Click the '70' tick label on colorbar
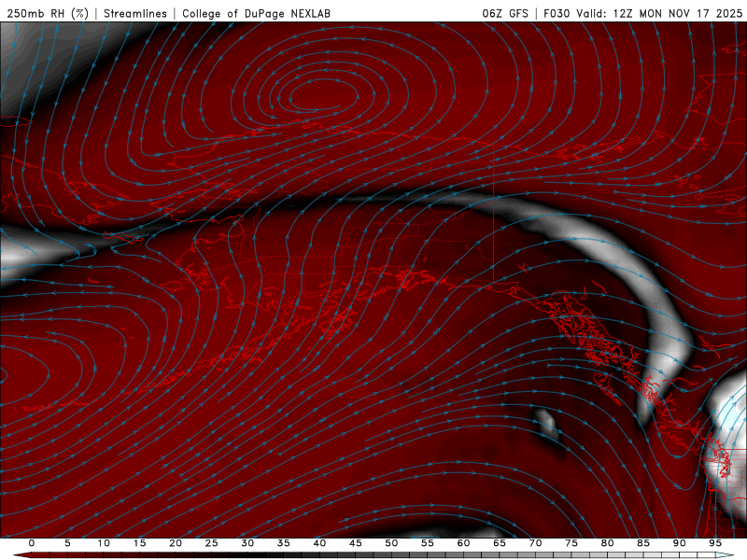Viewport: 747px width, 560px height. (535, 543)
